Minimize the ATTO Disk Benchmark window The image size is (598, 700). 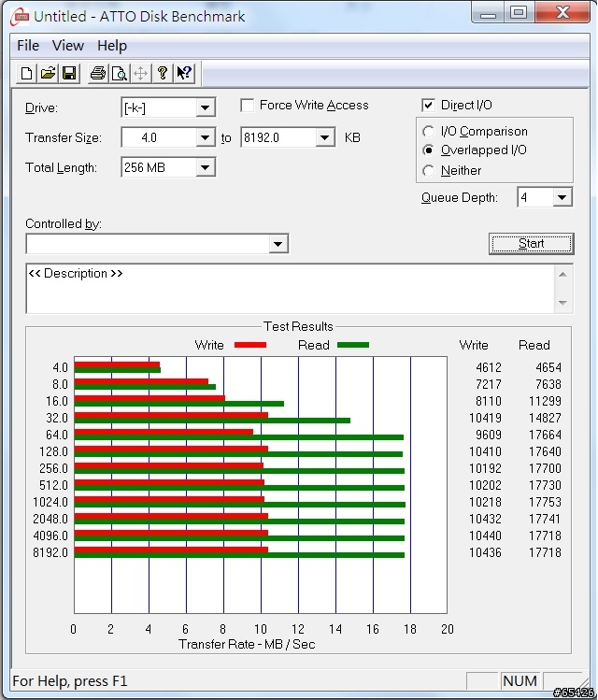(x=488, y=12)
